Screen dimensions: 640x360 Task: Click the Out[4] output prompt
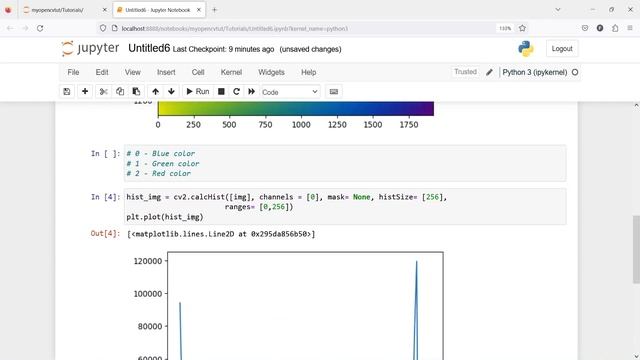click(105, 233)
